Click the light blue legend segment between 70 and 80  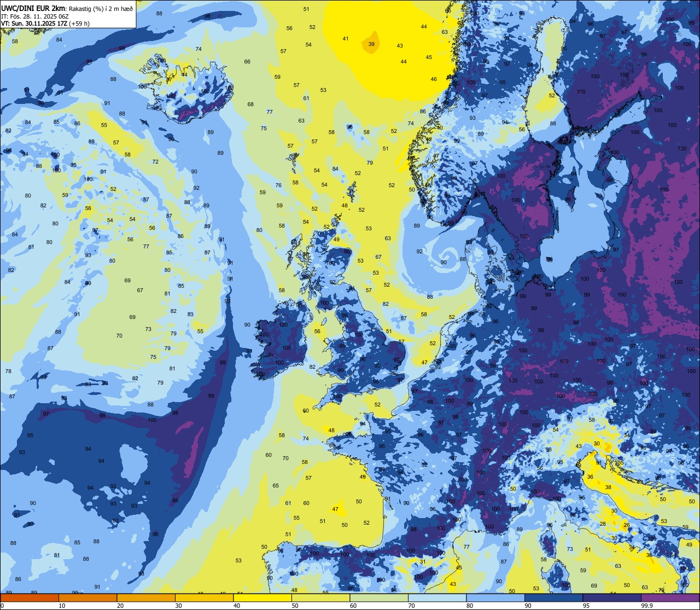click(437, 598)
